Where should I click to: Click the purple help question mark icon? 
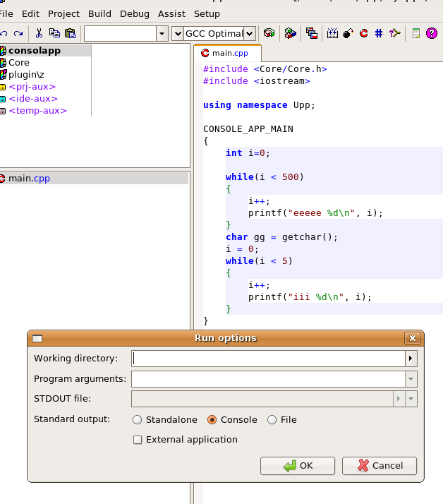431,33
